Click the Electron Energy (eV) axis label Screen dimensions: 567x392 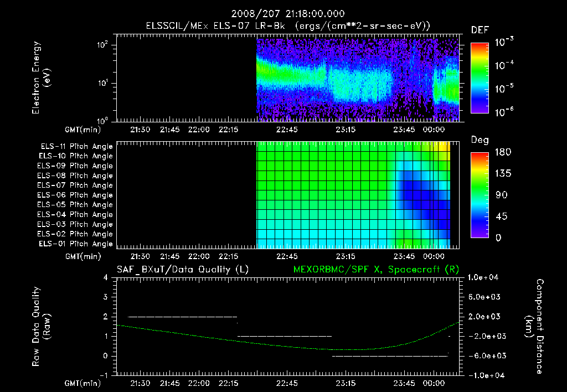(41, 78)
